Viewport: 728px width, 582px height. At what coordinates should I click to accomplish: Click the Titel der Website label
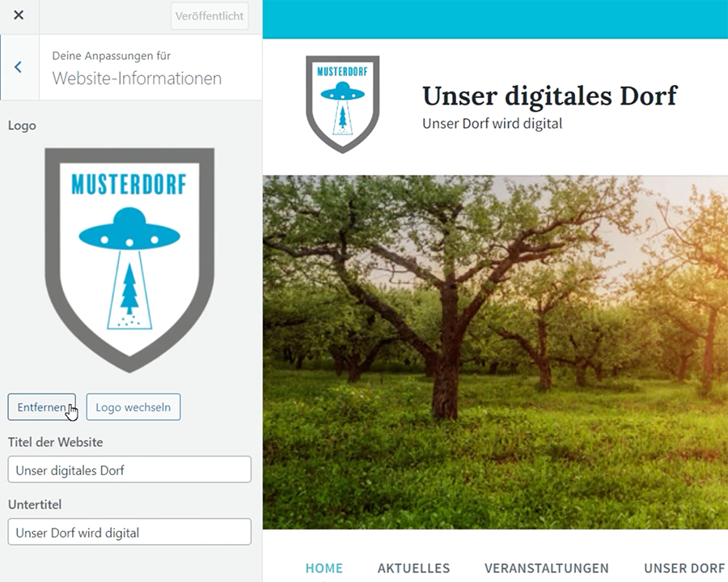coord(55,442)
